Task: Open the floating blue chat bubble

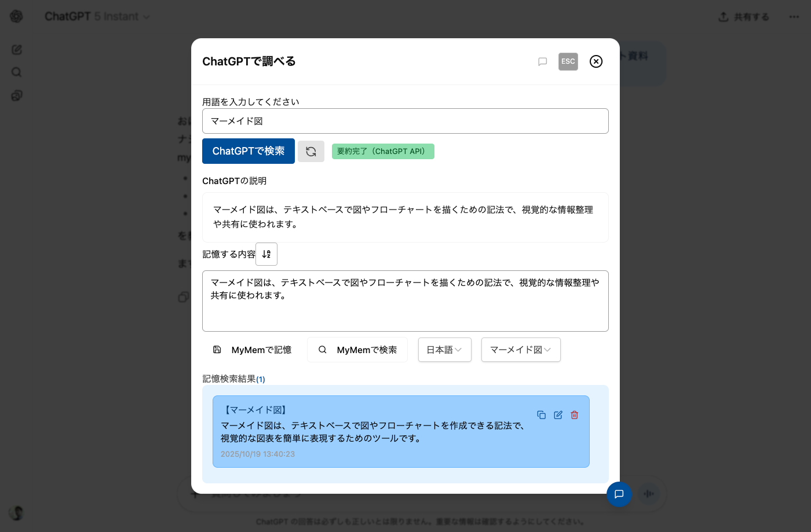Action: click(x=619, y=494)
